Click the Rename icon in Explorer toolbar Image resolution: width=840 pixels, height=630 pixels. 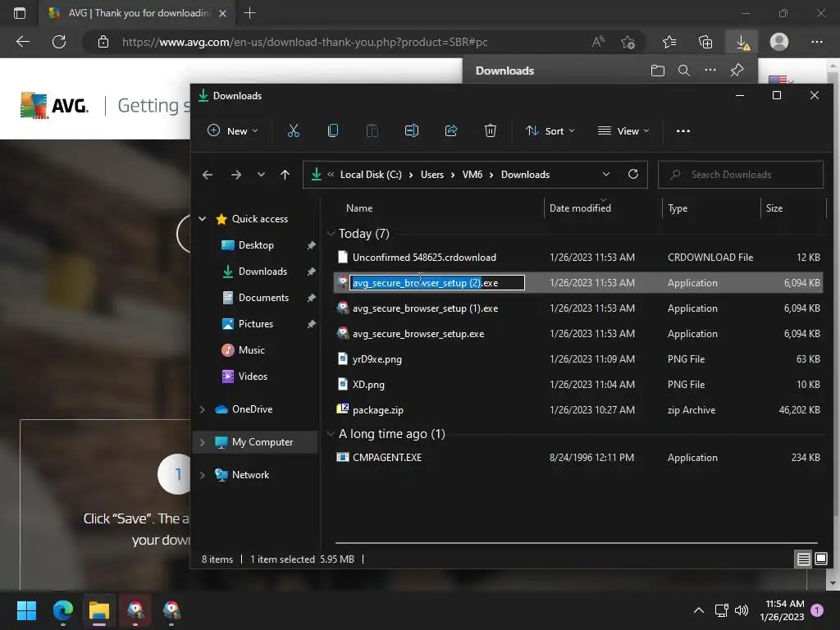(412, 130)
